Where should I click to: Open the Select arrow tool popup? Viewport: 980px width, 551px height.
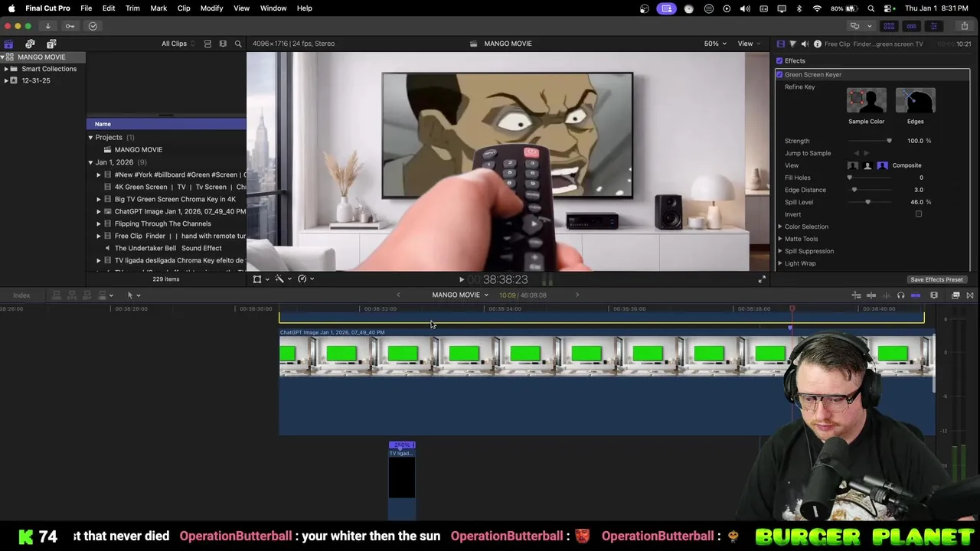[x=133, y=295]
